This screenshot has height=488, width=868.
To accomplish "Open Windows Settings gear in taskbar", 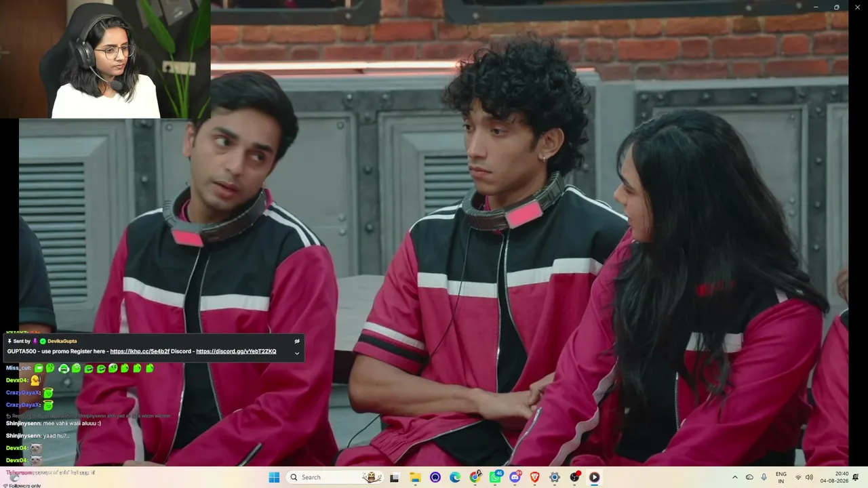I will pyautogui.click(x=555, y=477).
